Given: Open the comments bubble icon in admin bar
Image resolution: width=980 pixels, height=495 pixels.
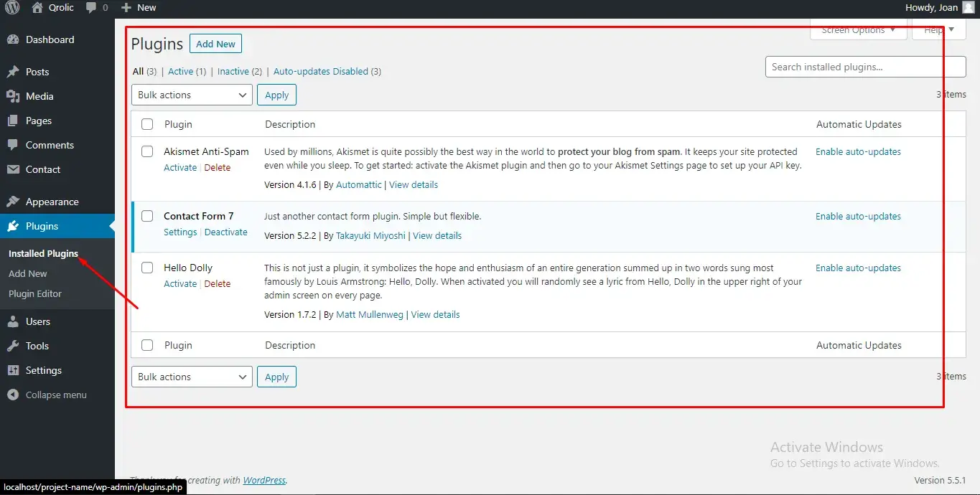Looking at the screenshot, I should 91,8.
